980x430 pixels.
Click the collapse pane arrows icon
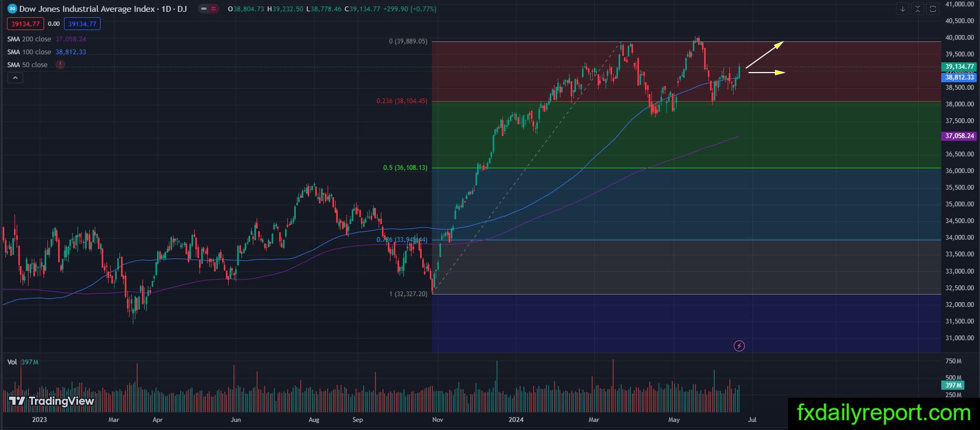918,9
